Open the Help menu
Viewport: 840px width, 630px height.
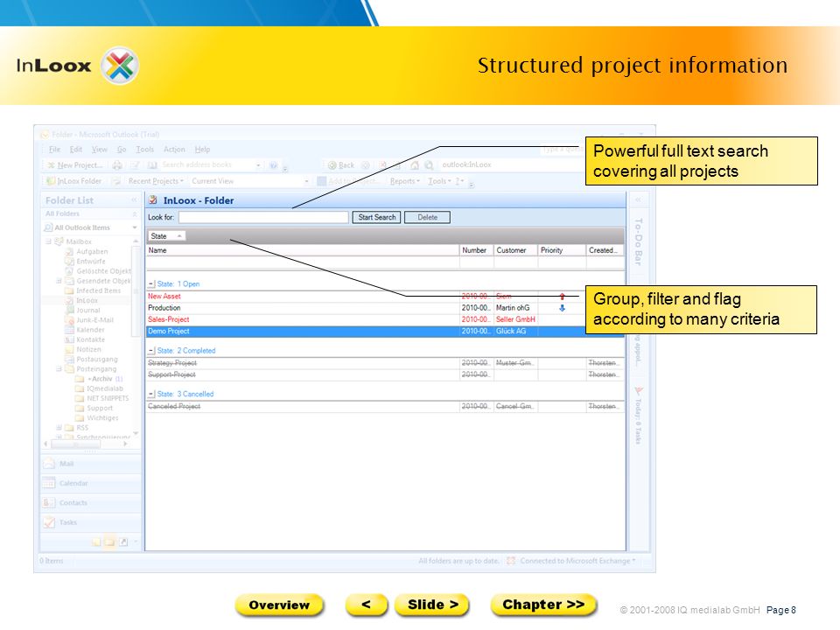click(202, 150)
